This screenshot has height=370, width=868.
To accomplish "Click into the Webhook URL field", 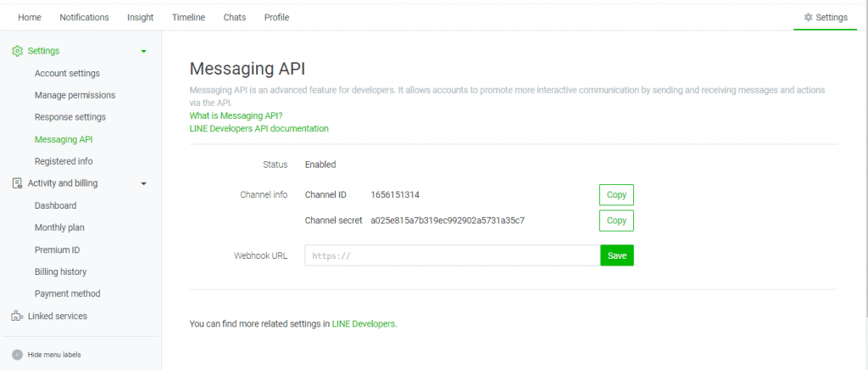I will 453,255.
